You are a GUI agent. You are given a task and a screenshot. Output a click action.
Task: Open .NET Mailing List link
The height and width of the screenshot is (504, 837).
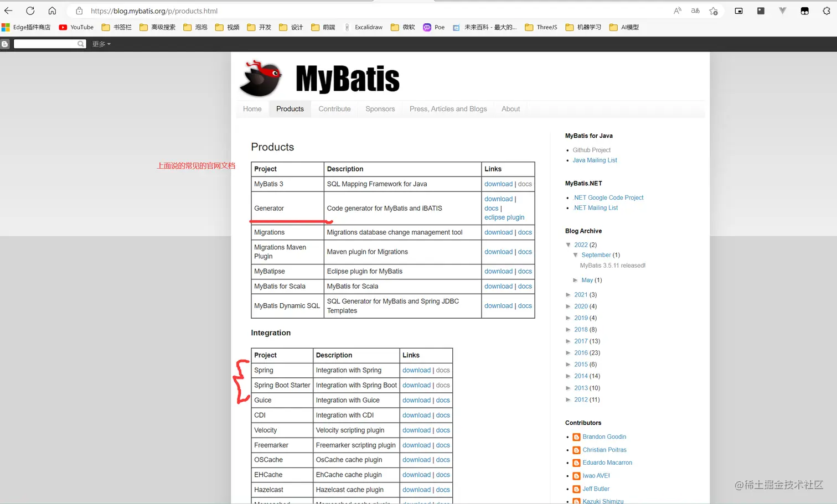coord(596,208)
